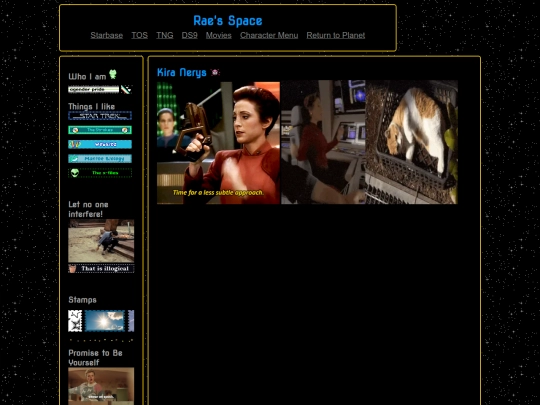Click the partially visible lavender stamp
The image size is (540, 405).
coord(131,321)
